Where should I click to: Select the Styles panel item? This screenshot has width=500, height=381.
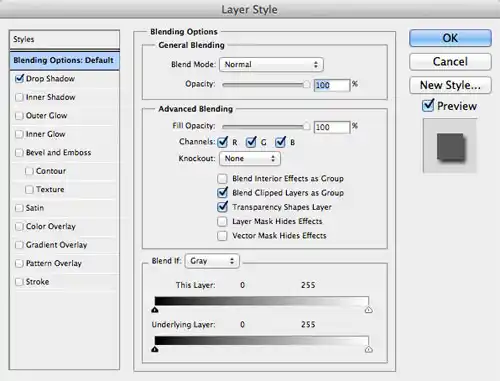click(64, 39)
